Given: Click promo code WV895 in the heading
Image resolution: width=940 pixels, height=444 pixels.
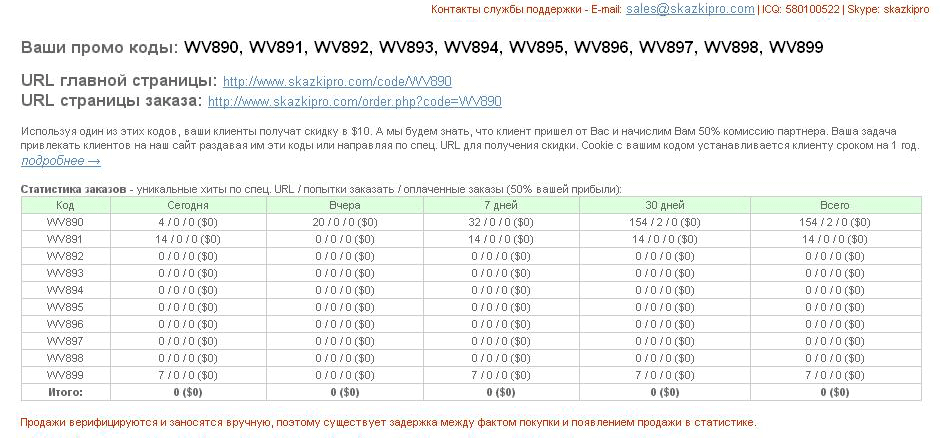Looking at the screenshot, I should pyautogui.click(x=539, y=47).
